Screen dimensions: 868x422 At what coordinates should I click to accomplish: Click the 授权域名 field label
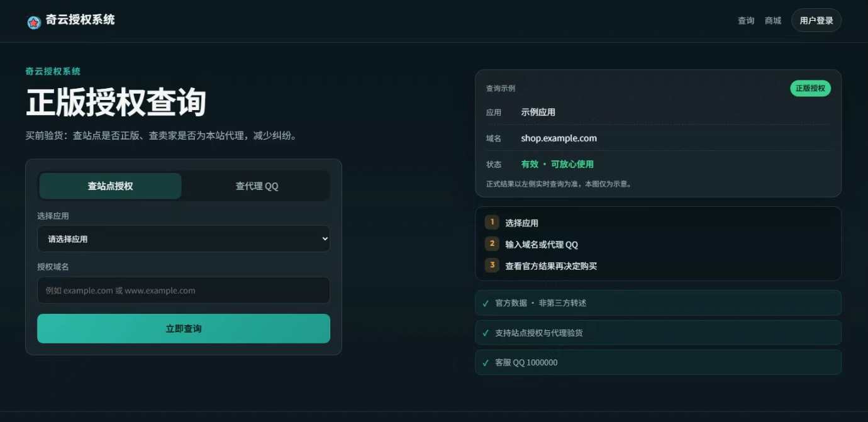53,267
